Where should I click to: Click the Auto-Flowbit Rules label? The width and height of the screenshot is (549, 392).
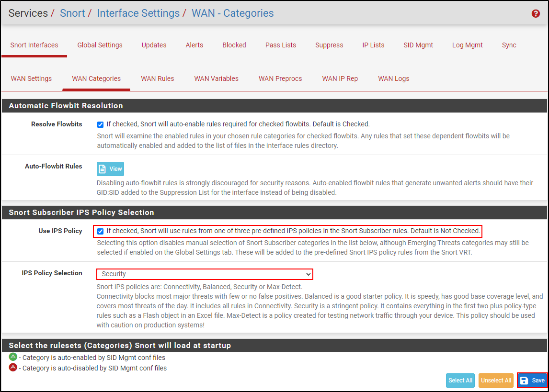click(53, 167)
